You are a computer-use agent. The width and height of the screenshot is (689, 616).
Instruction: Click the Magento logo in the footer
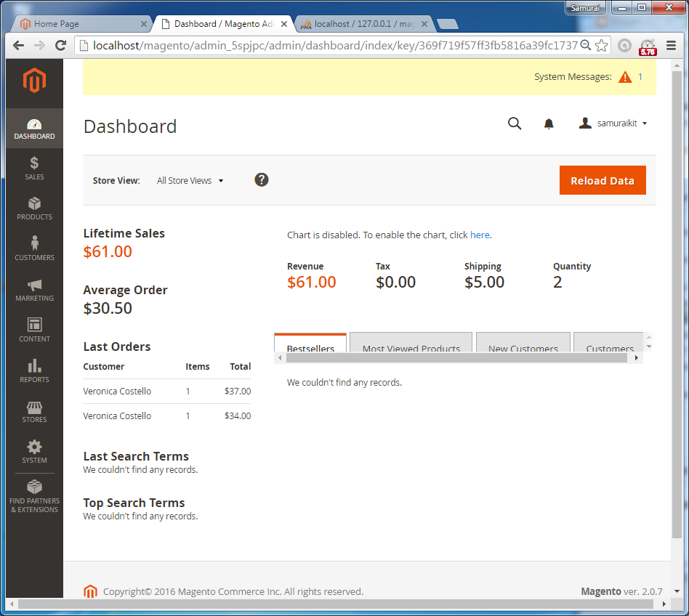pos(90,591)
